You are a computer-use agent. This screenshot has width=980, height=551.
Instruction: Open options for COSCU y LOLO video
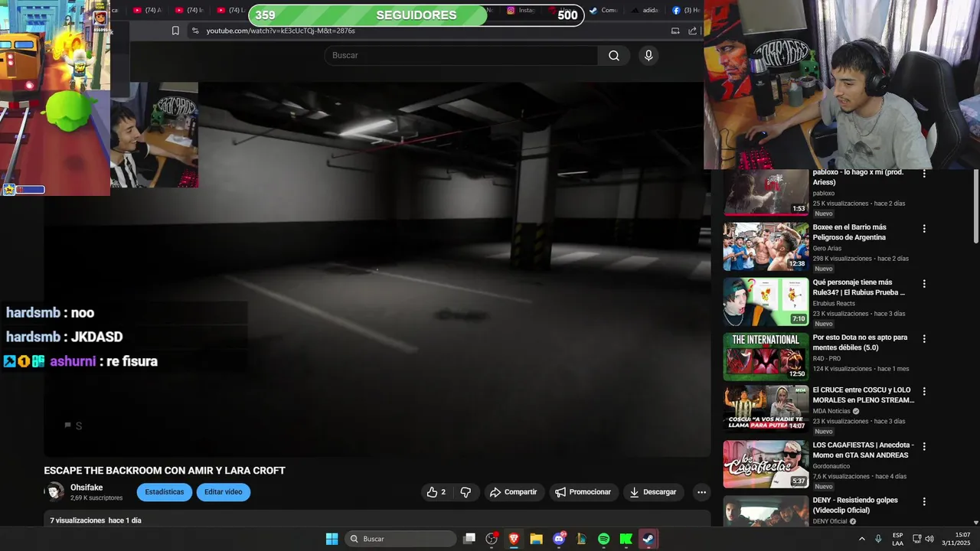pyautogui.click(x=924, y=392)
